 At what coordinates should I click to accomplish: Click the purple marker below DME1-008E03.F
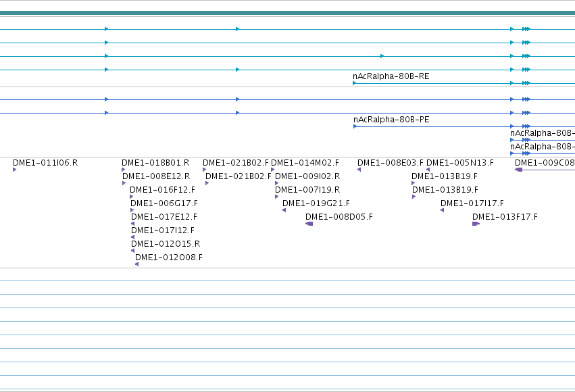pyautogui.click(x=359, y=170)
